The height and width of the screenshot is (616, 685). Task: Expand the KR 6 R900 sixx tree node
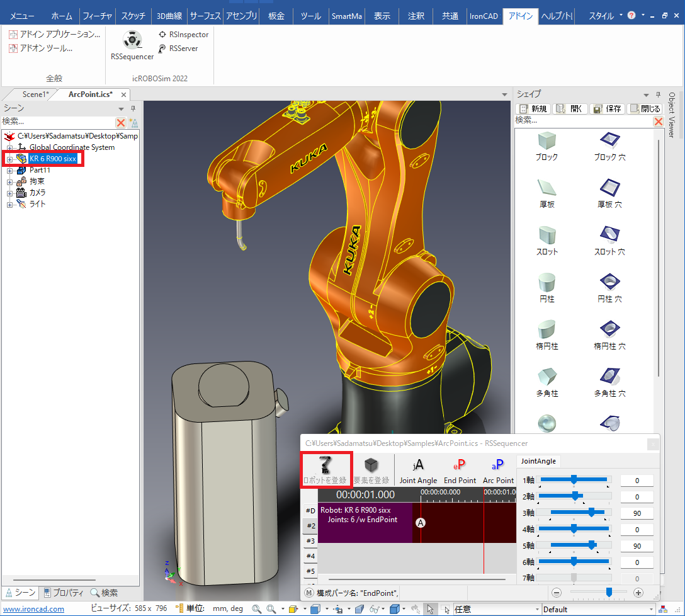[x=9, y=159]
